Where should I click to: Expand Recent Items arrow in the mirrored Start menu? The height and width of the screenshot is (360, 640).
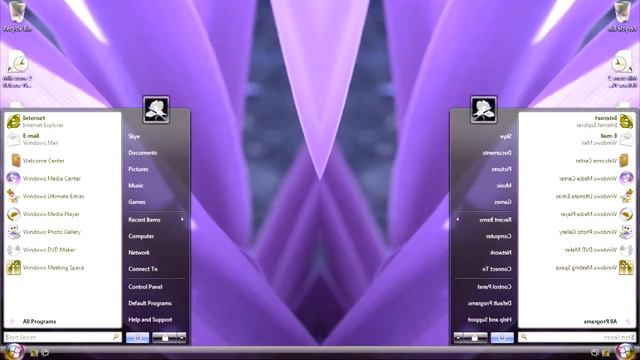(x=458, y=220)
